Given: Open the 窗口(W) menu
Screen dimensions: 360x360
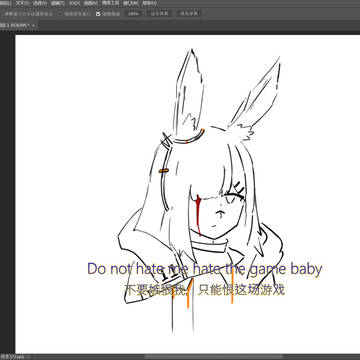Looking at the screenshot, I should pos(130,3).
